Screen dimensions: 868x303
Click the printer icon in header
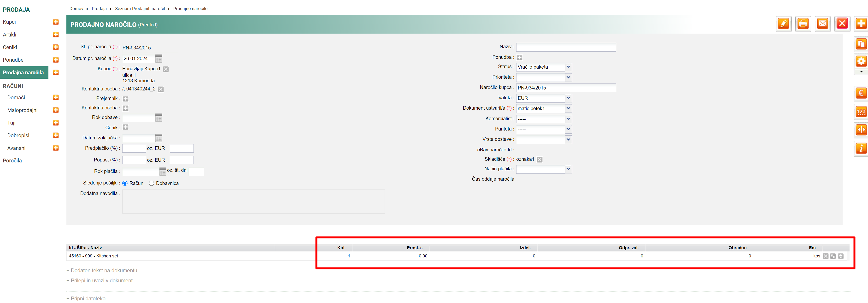click(803, 24)
